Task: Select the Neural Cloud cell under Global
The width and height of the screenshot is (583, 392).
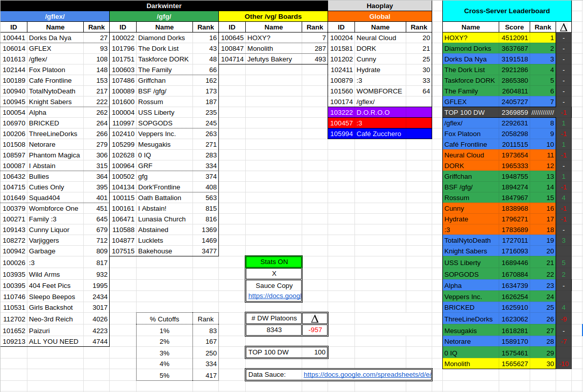Action: (x=380, y=38)
